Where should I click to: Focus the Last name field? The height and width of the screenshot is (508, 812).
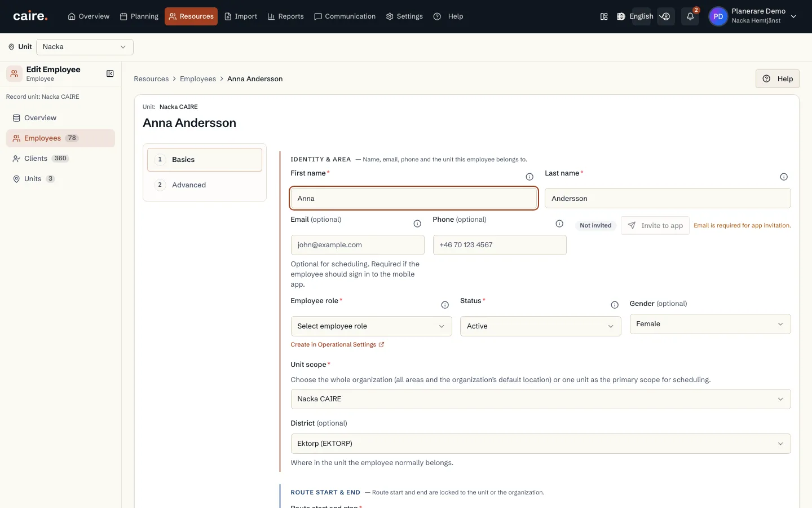[x=668, y=198]
